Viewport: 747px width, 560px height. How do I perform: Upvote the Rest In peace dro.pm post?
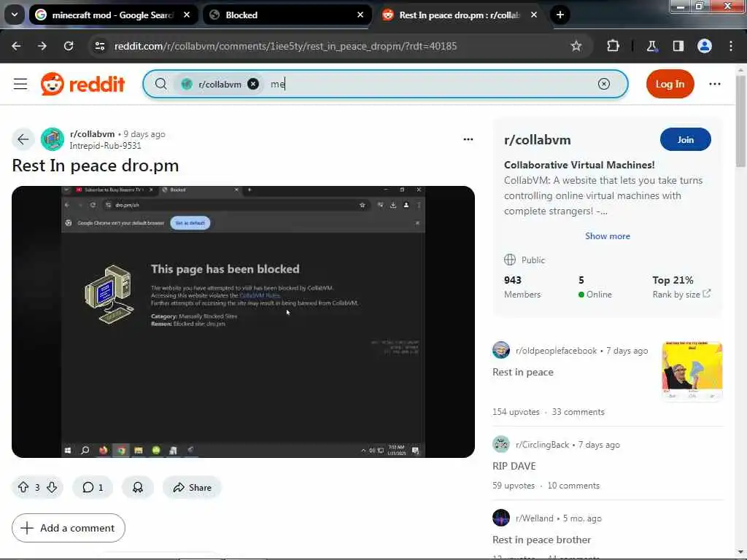[x=23, y=487]
